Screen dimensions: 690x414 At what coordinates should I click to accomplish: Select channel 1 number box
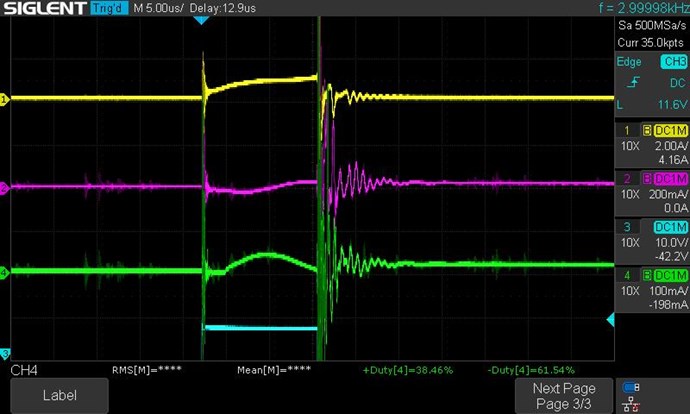coord(627,131)
